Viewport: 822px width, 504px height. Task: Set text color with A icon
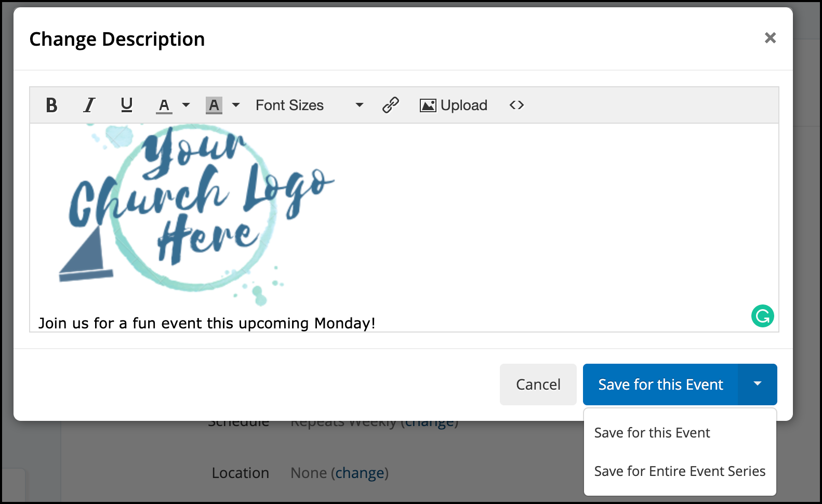tap(164, 105)
